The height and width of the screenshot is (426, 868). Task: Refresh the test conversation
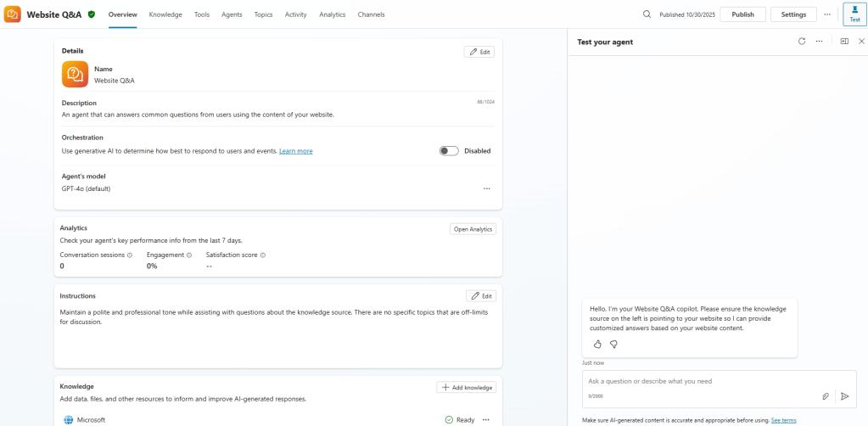[802, 42]
